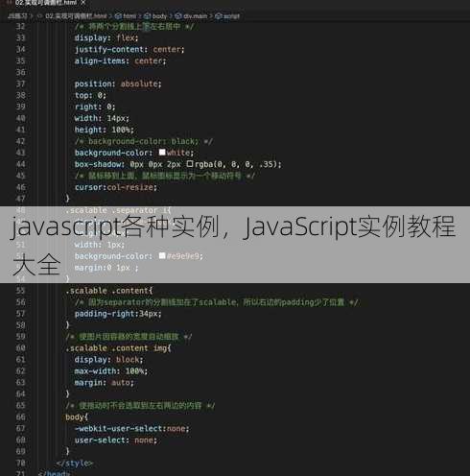
Task: Close the 02 html editor tab
Action: click(x=83, y=3)
